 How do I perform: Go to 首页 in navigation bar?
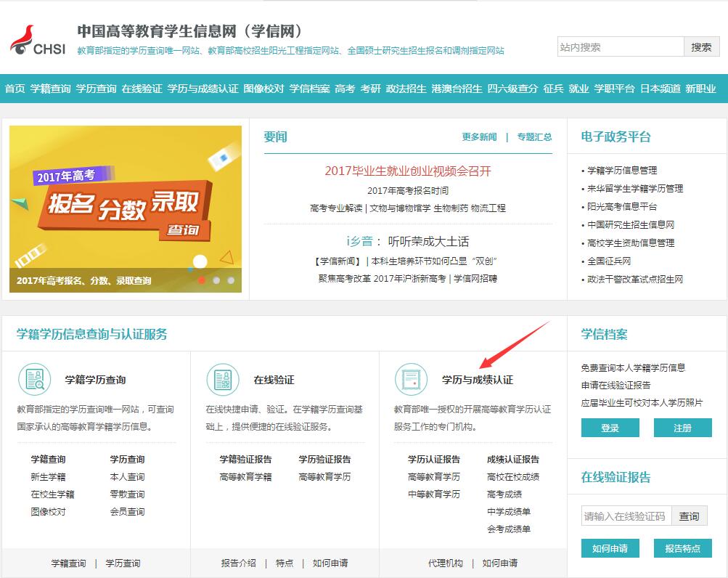(15, 89)
